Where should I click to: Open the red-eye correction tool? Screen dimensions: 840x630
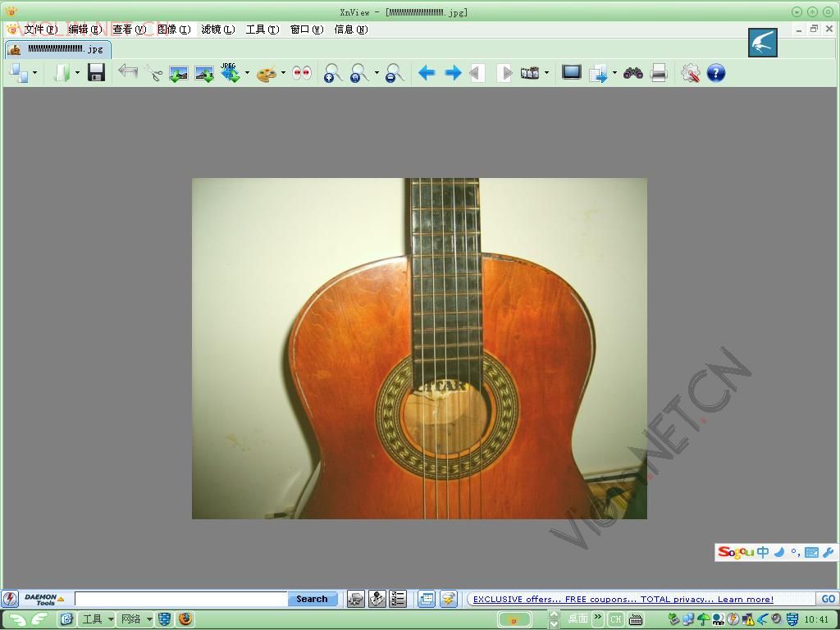[302, 73]
